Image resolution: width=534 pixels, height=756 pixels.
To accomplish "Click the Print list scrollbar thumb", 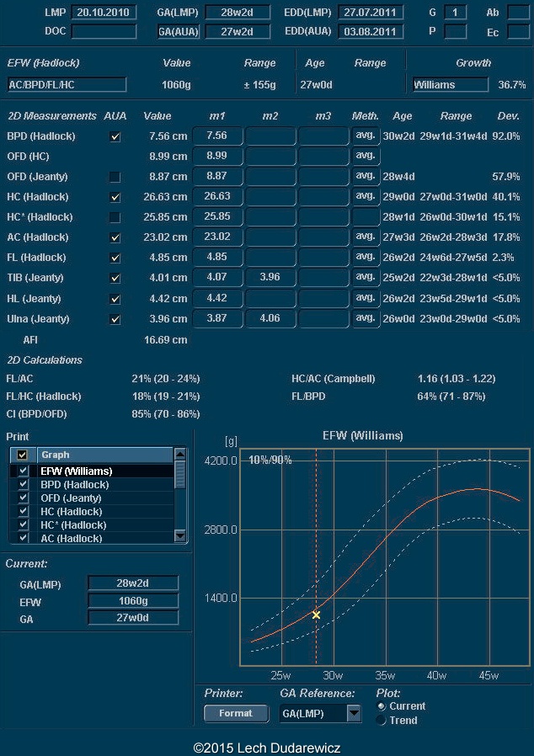I will coord(180,475).
